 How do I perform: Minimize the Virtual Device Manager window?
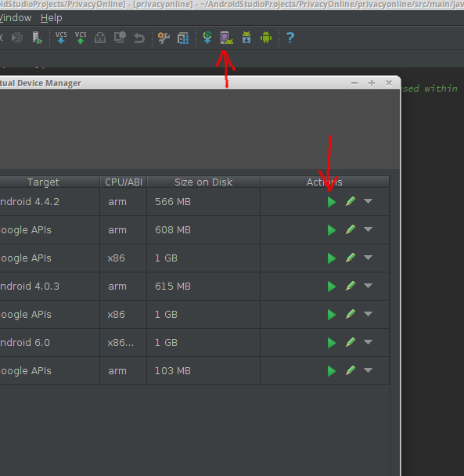coord(354,83)
